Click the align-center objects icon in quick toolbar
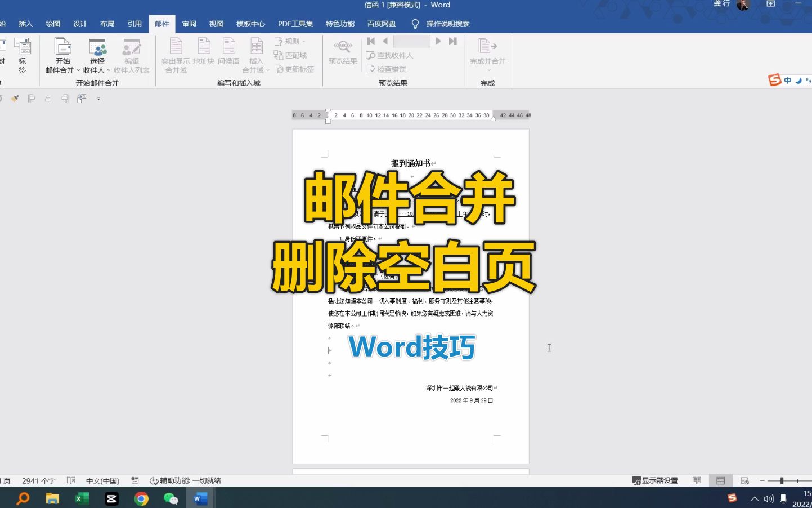Image resolution: width=812 pixels, height=508 pixels. [x=48, y=99]
